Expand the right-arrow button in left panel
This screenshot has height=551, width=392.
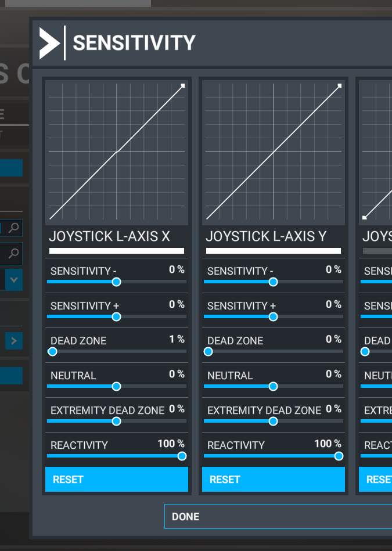click(x=14, y=341)
